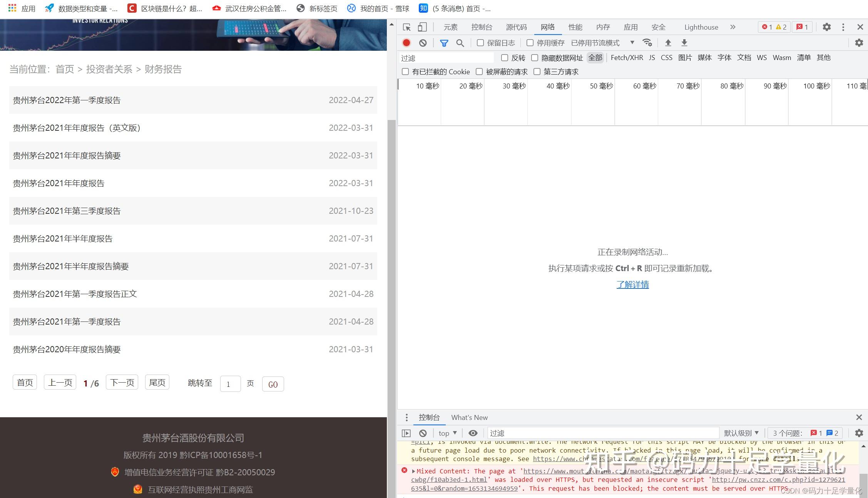Open the blockchain article bookmark
The image size is (868, 498).
coord(165,8)
